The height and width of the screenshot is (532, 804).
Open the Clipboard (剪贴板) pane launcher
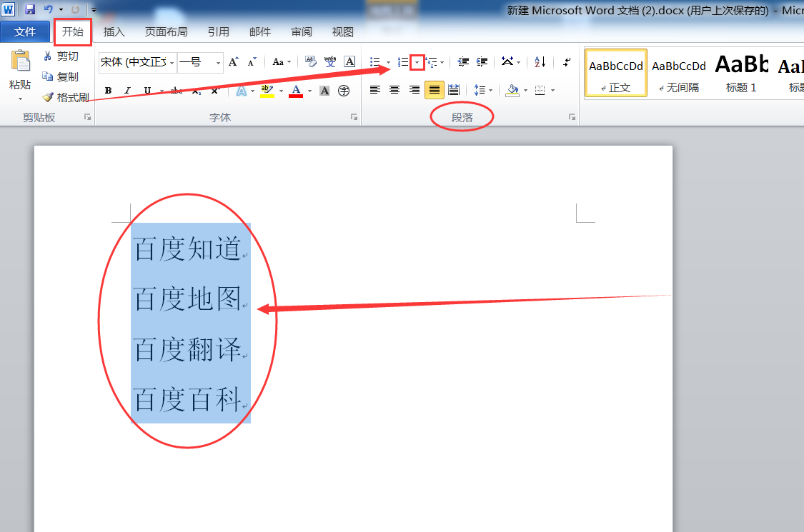pyautogui.click(x=88, y=117)
